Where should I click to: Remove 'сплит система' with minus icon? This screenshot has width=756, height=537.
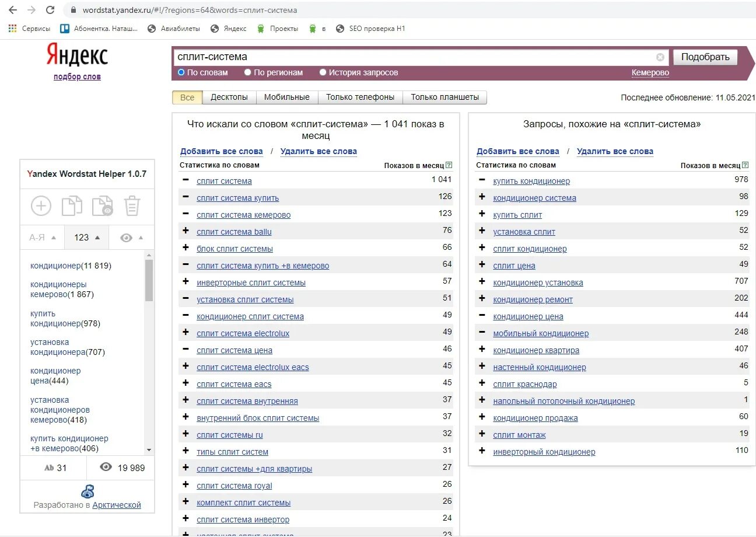pos(185,180)
